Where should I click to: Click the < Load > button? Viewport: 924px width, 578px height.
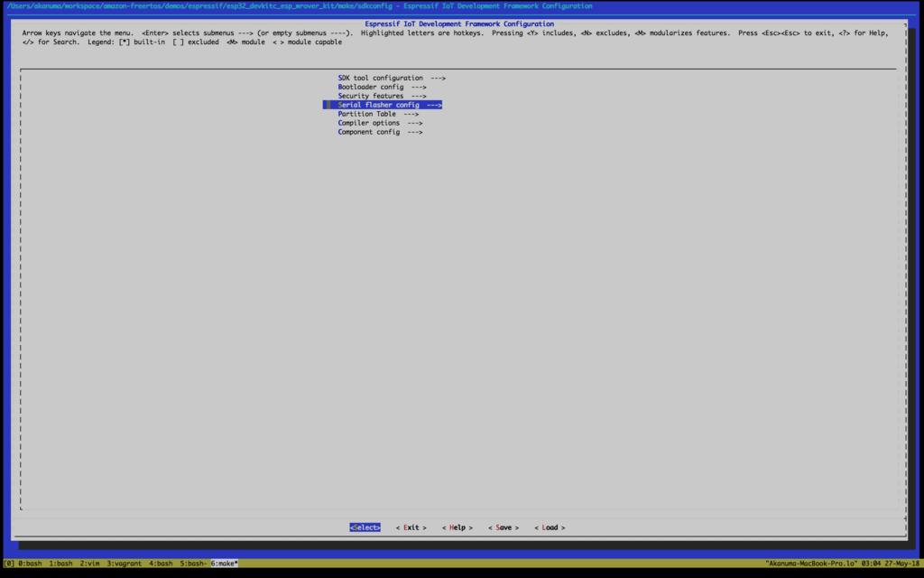[550, 527]
